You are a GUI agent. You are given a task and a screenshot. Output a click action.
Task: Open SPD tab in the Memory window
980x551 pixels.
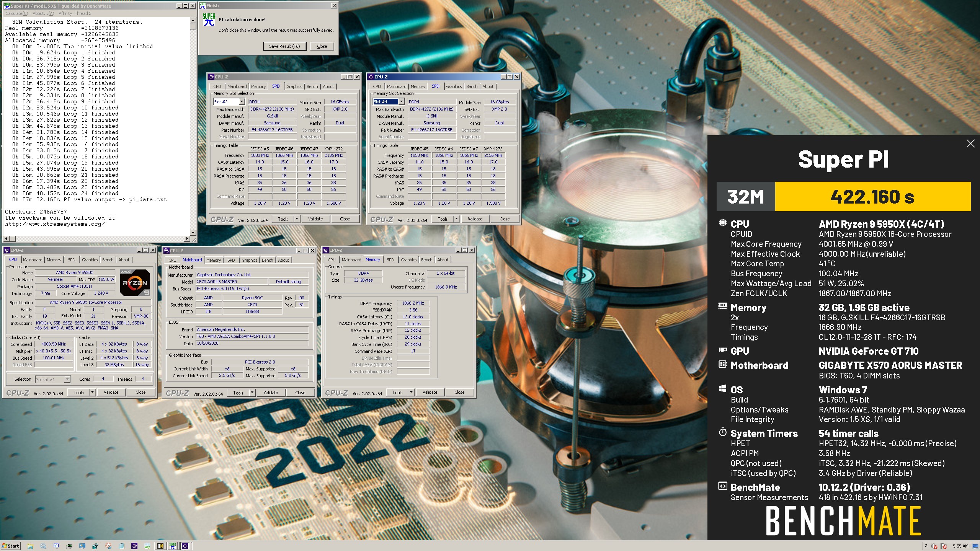click(390, 260)
